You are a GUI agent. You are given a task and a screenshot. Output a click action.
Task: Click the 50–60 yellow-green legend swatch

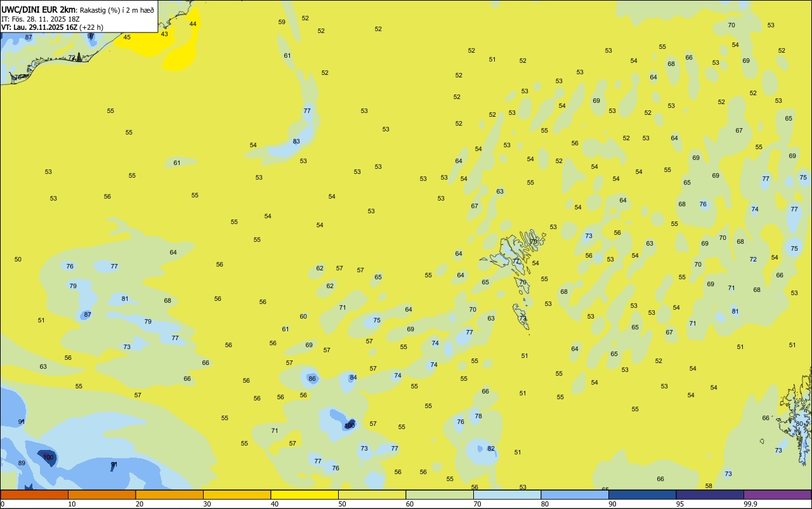pyautogui.click(x=372, y=494)
